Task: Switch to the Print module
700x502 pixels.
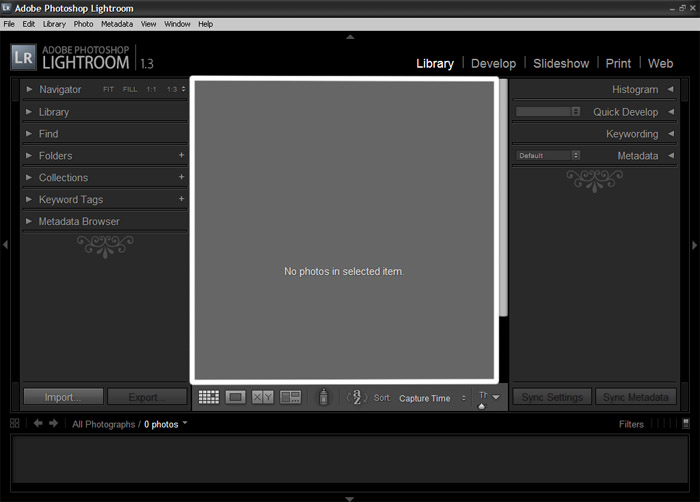Action: 618,63
